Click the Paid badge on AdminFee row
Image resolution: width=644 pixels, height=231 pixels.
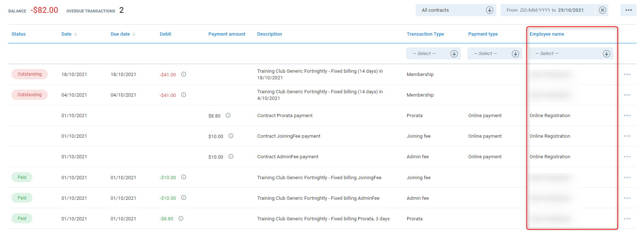[22, 198]
